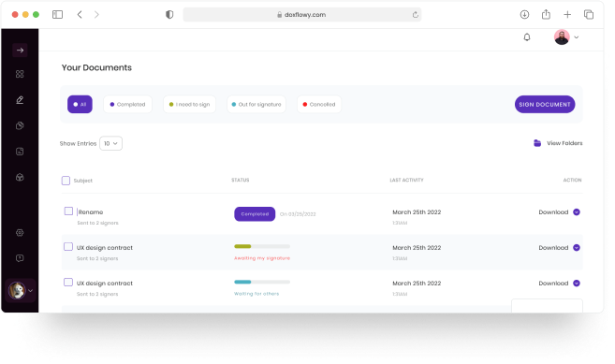Show Safari tab overview

click(x=589, y=15)
